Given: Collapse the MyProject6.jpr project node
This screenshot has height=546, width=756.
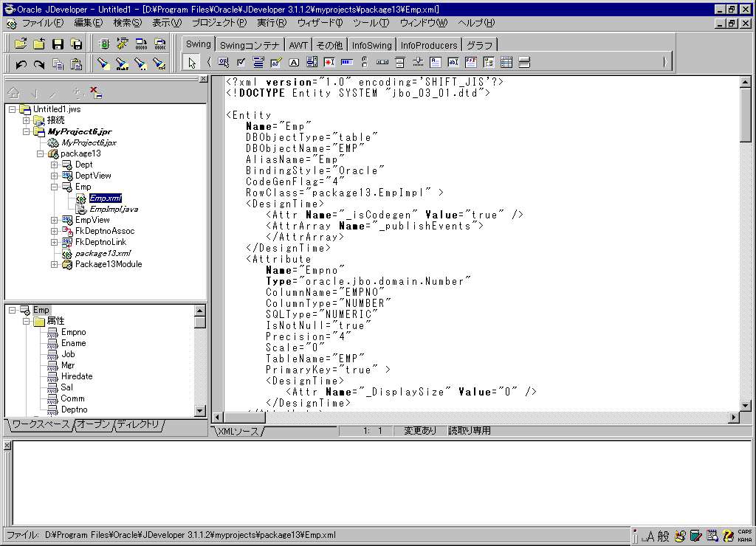Looking at the screenshot, I should click(27, 131).
